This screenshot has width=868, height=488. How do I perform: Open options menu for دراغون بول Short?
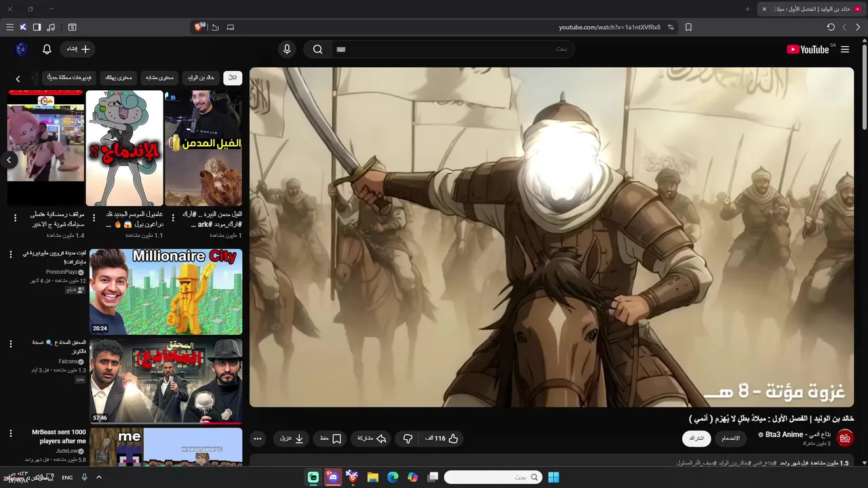pos(94,218)
